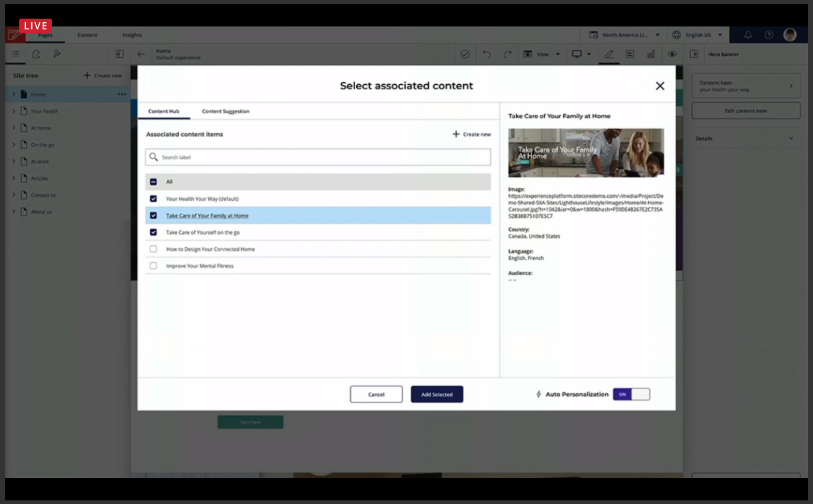Open the Home item ellipsis menu
The height and width of the screenshot is (504, 813).
(122, 94)
